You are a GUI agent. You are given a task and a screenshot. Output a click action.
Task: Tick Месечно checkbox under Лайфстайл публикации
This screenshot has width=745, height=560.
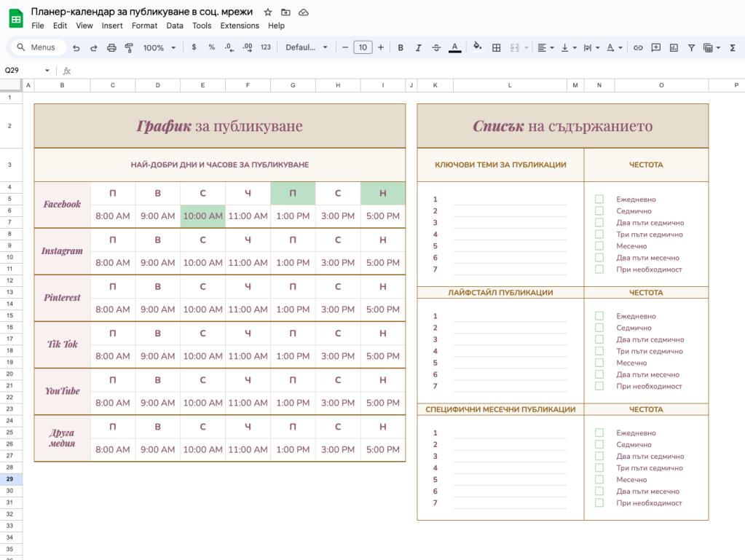click(x=599, y=363)
